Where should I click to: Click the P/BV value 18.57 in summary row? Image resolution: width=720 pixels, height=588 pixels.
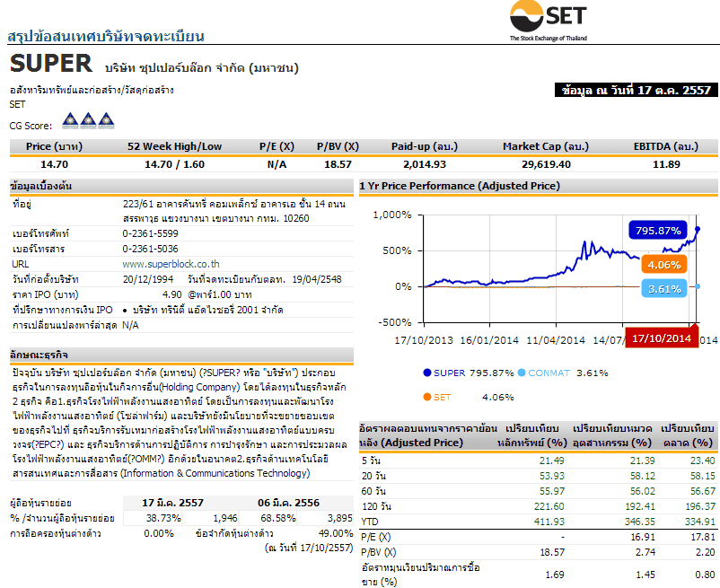(x=338, y=164)
